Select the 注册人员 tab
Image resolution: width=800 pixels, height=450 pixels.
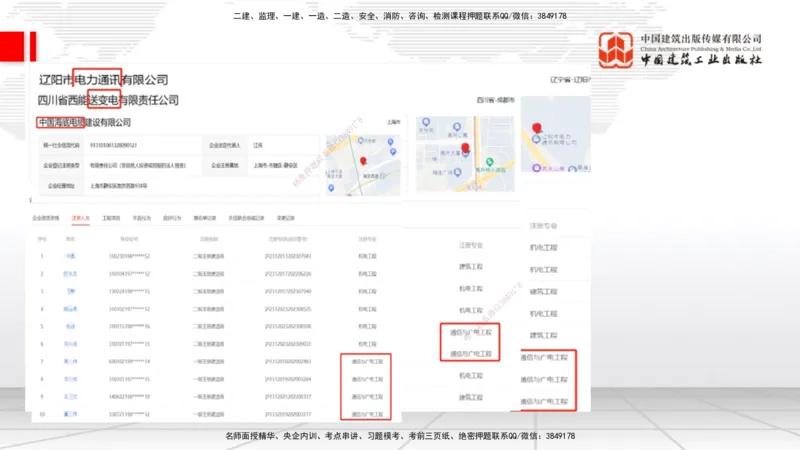pos(81,218)
